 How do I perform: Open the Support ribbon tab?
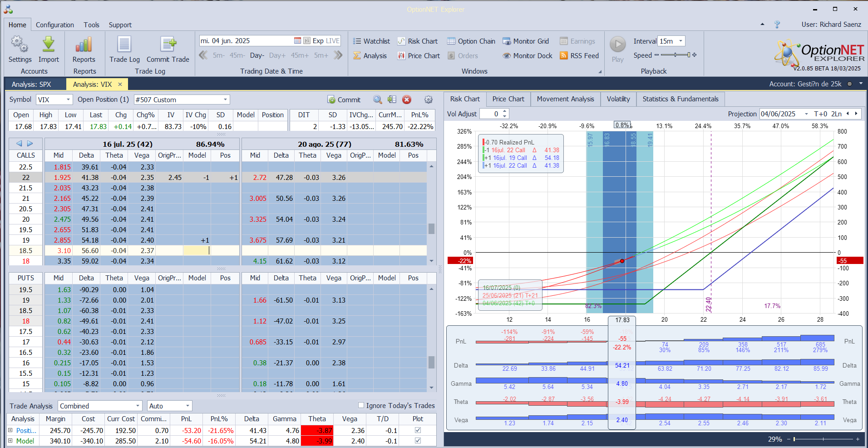[120, 25]
